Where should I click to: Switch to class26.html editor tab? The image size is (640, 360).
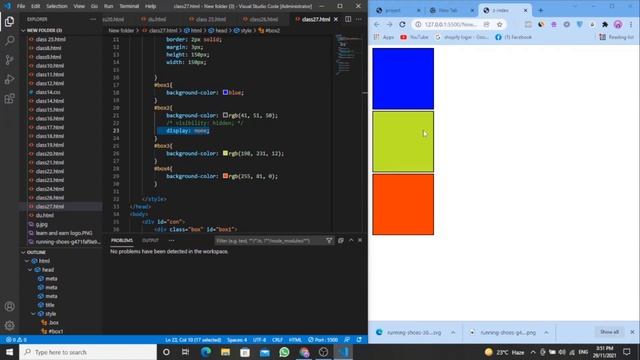tap(263, 19)
